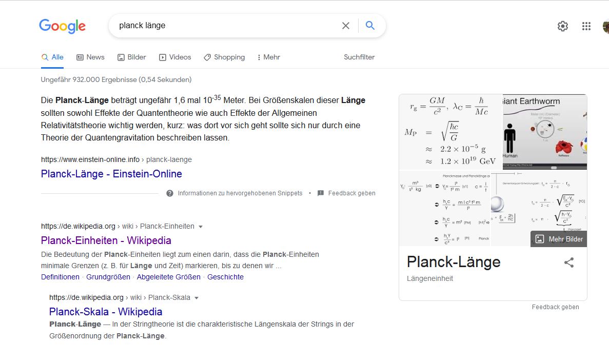Click the Mehr Bilder button
This screenshot has height=364, width=609.
[x=559, y=239]
